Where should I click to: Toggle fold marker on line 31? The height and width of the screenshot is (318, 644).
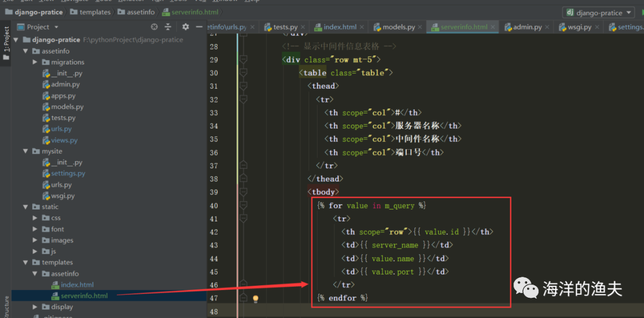click(243, 86)
